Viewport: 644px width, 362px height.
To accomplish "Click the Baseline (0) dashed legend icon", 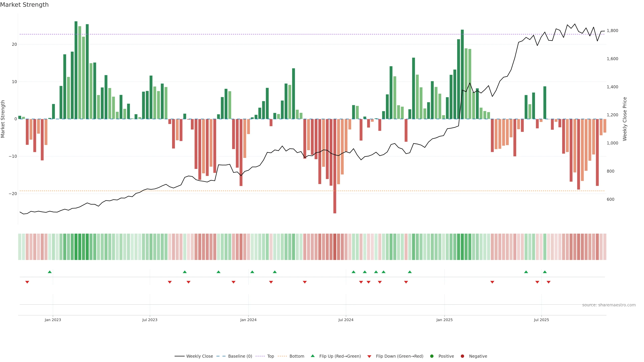I will pyautogui.click(x=221, y=356).
